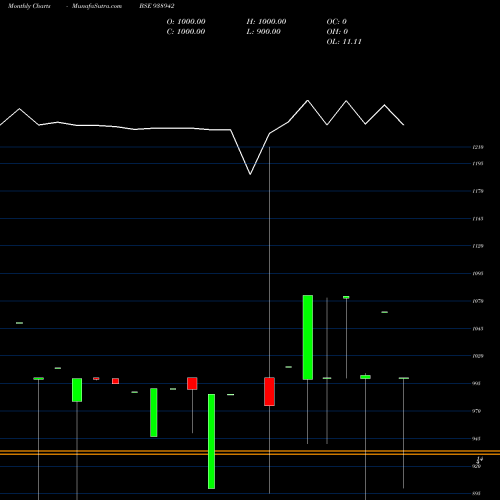Screen dimensions: 500x500
Task: Click the OL: 11.11 value
Action: 344,42
